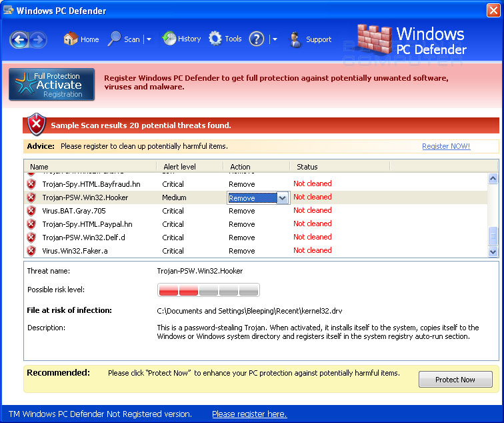Viewport: 504px width, 423px height.
Task: Click the Full Protection Activate Registration button
Action: [x=52, y=84]
